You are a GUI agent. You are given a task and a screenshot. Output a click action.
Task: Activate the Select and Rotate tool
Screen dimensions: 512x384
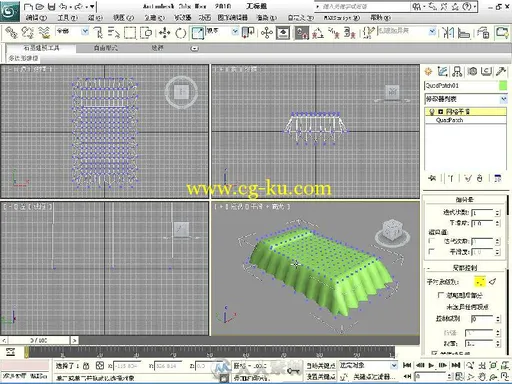181,33
